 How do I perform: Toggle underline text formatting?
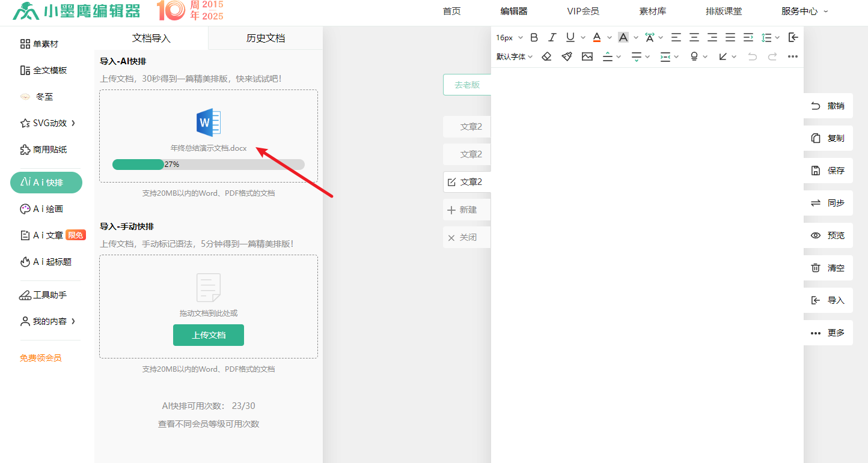[x=570, y=37]
